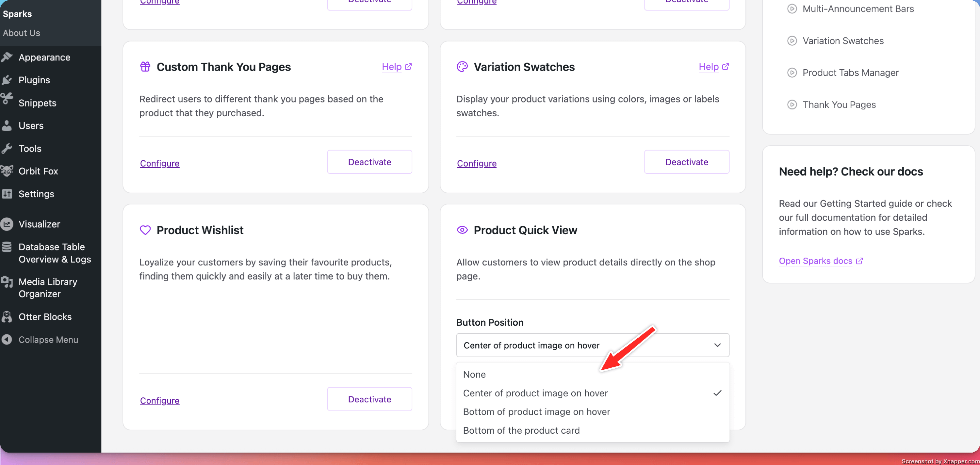Select checked Center of product image option

(x=535, y=393)
